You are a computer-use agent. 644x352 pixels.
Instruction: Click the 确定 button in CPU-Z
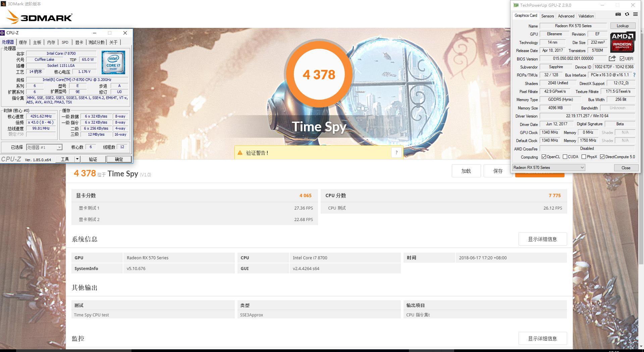click(119, 159)
